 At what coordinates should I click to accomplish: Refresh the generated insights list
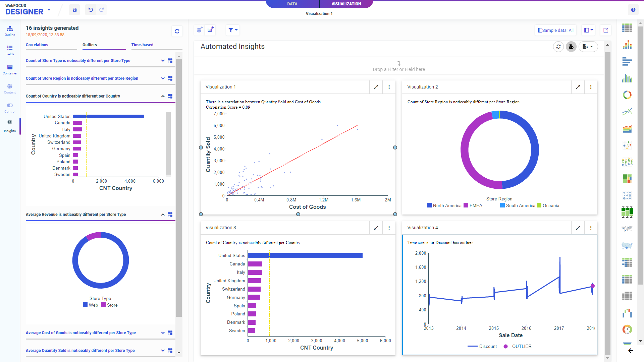tap(177, 31)
